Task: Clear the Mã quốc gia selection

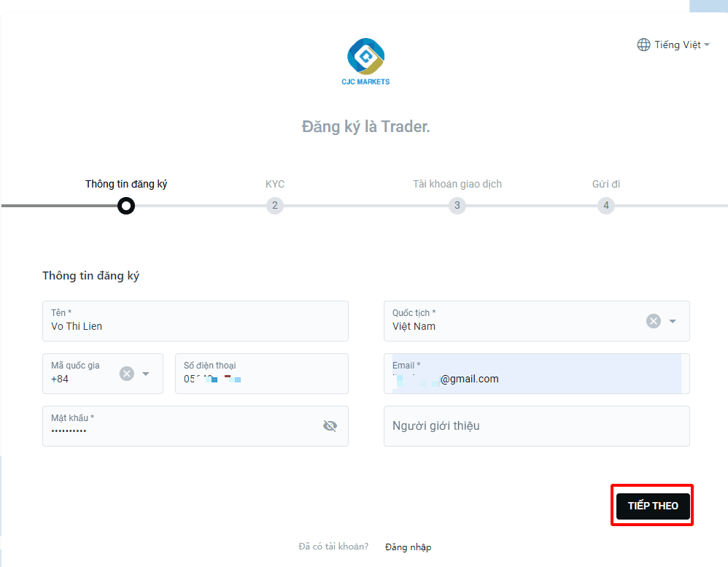Action: [x=127, y=374]
